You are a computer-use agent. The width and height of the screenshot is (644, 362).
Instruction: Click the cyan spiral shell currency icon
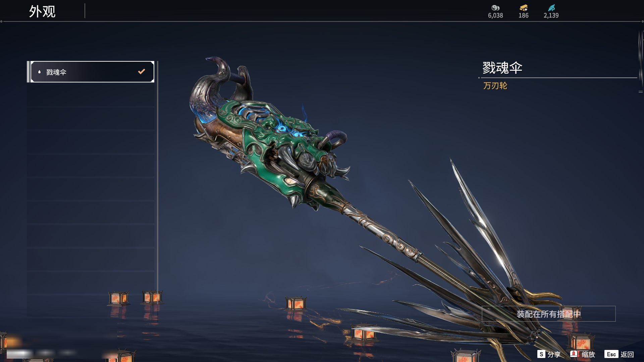551,8
